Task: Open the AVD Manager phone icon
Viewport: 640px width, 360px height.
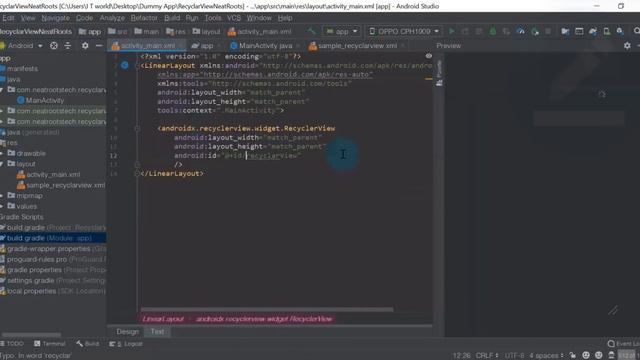Action: pyautogui.click(x=607, y=31)
